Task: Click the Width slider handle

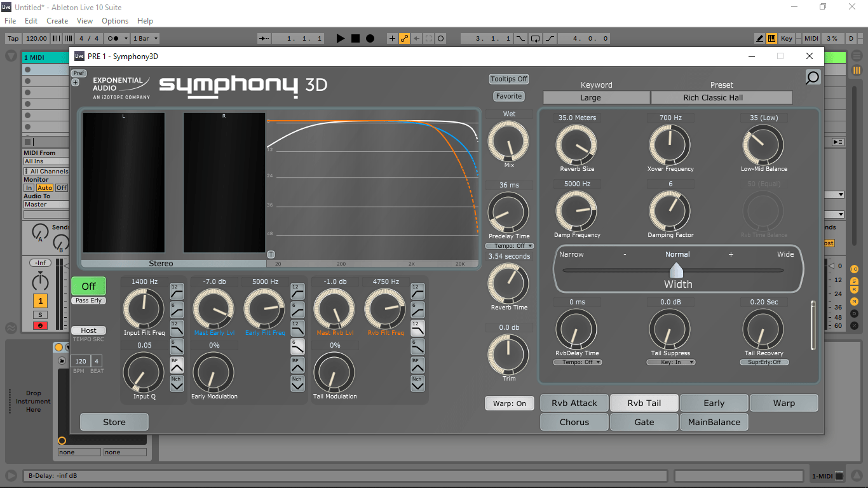Action: click(x=677, y=269)
